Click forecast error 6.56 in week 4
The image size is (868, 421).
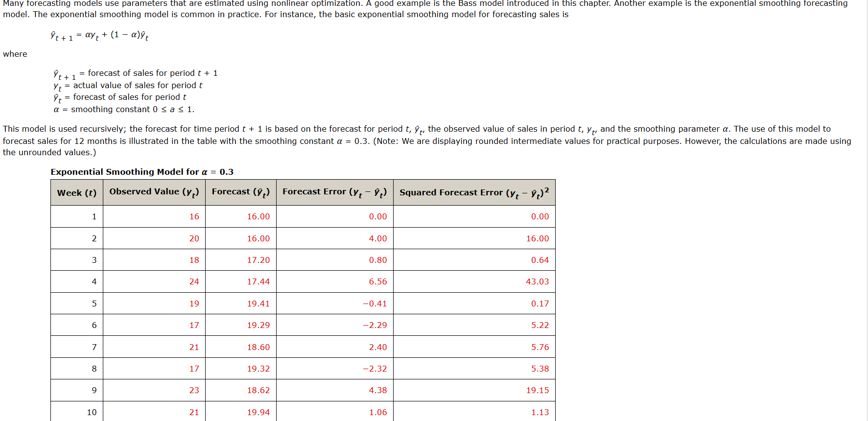pyautogui.click(x=378, y=281)
